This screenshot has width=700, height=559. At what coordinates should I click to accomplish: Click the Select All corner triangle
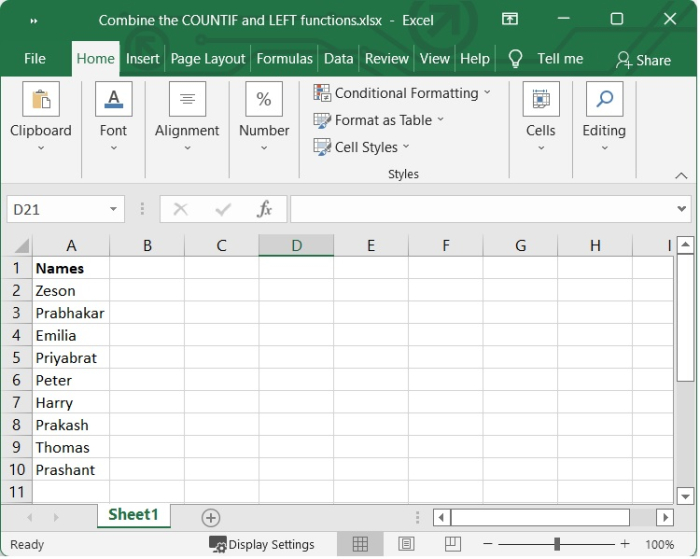(22, 246)
